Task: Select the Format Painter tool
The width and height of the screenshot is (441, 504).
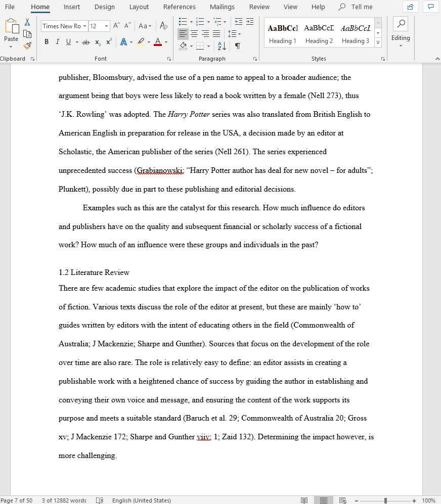Action: coord(27,45)
